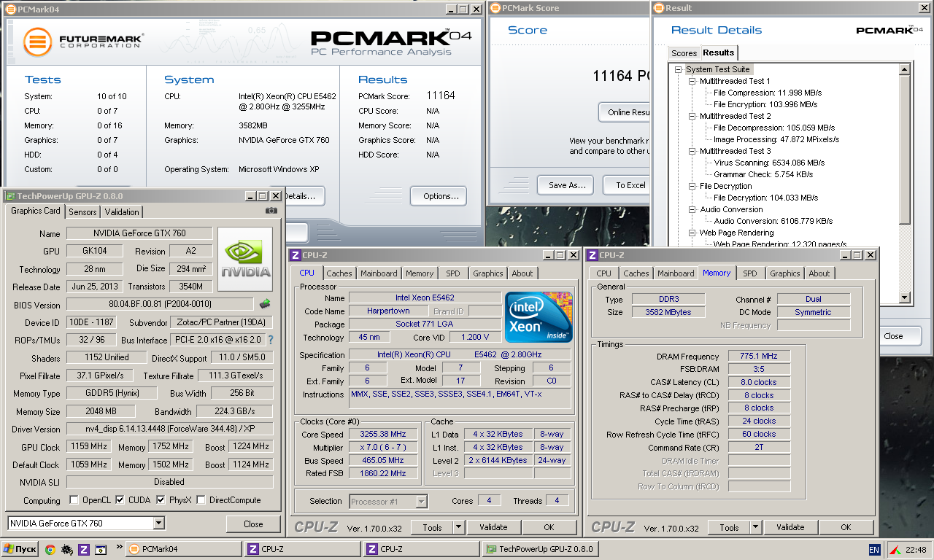
Task: Click the red-green tray icon
Action: click(895, 549)
